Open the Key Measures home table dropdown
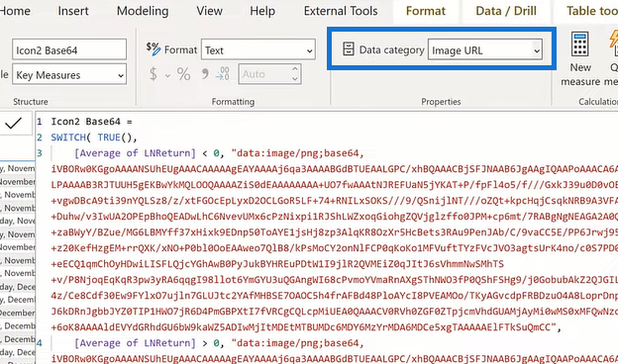Image resolution: width=618 pixels, height=364 pixels. pos(69,74)
